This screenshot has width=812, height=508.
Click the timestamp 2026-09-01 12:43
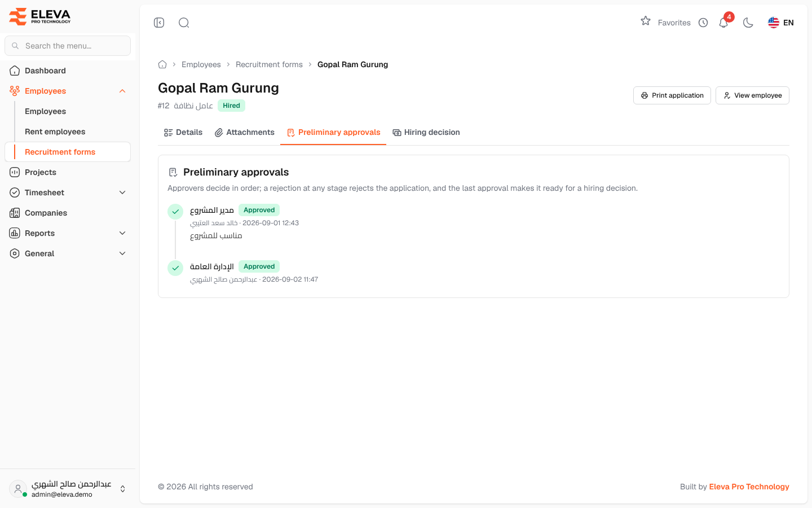coord(271,223)
